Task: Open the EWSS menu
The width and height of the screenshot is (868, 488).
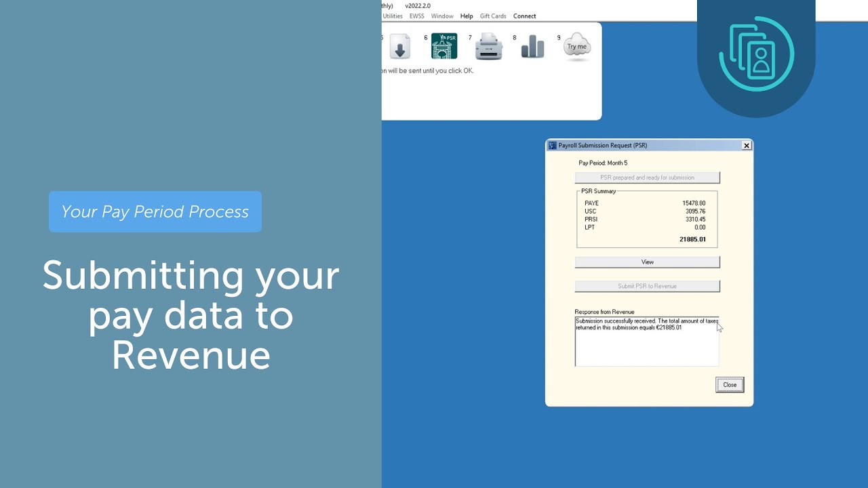Action: [416, 16]
